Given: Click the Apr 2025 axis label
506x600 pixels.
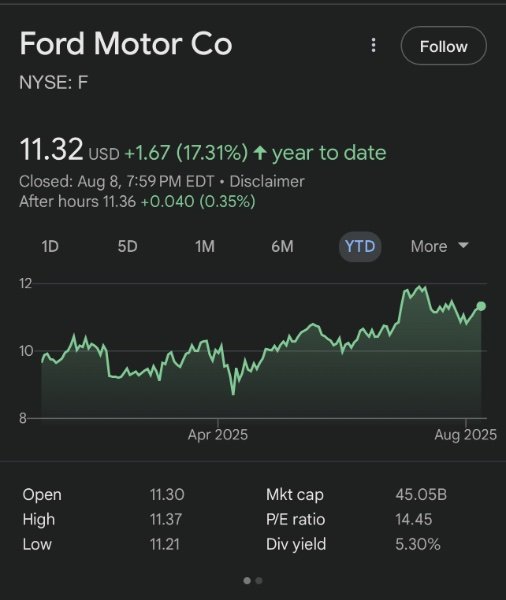Looking at the screenshot, I should [x=218, y=435].
